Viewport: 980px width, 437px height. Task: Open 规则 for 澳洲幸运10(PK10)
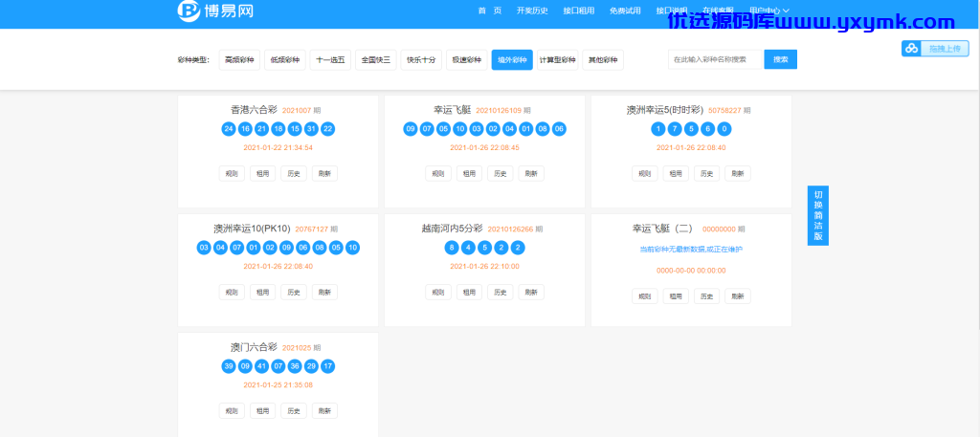coord(232,293)
